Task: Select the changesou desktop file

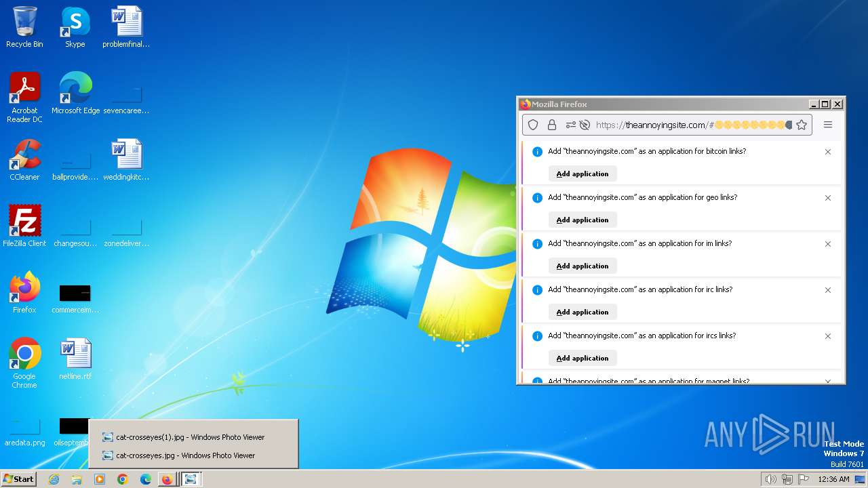Action: [75, 233]
